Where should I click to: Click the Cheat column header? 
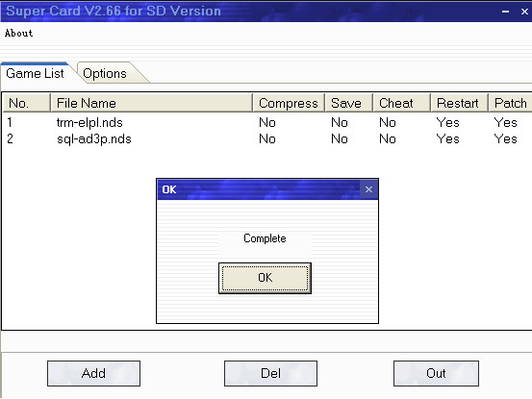401,103
